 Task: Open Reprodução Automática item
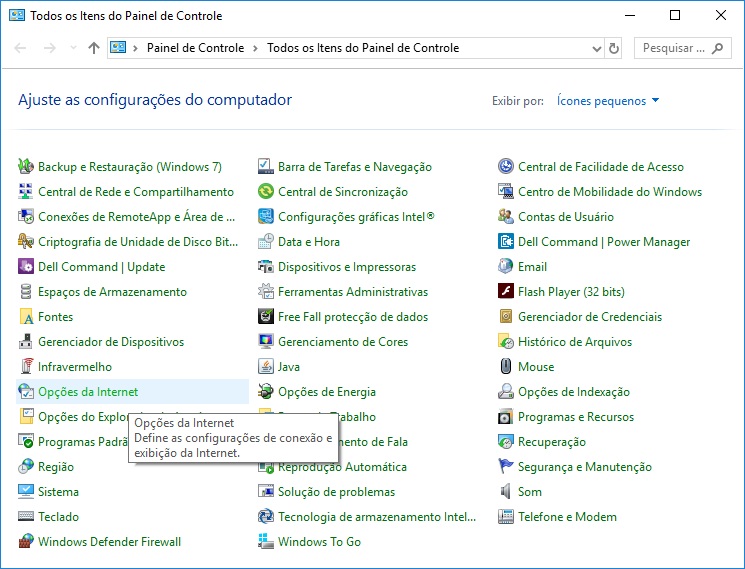coord(342,467)
